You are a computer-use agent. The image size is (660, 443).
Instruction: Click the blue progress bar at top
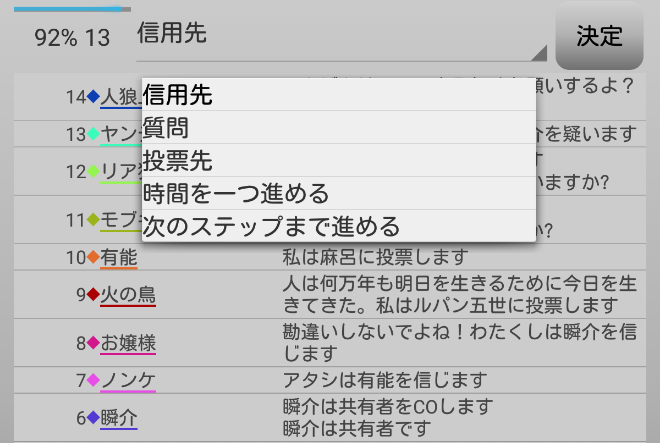[72, 9]
